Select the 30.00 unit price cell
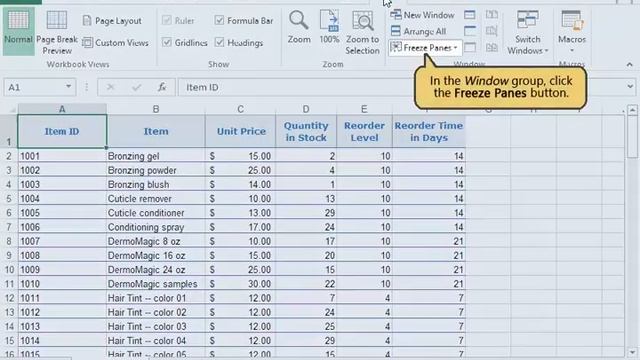 tap(240, 284)
